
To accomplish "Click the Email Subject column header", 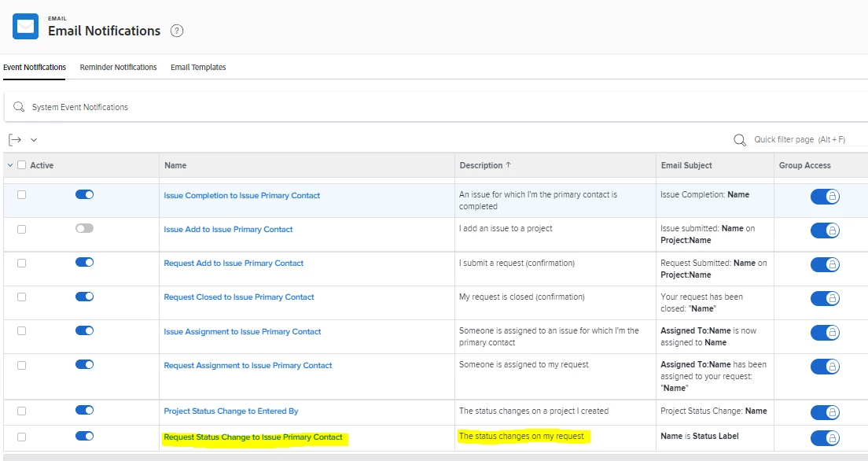I will [x=686, y=165].
